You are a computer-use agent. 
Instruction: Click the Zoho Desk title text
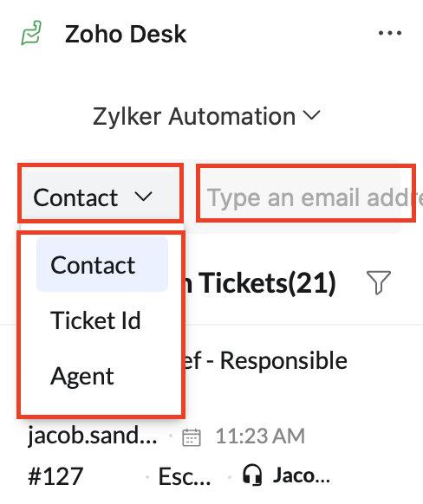[126, 34]
